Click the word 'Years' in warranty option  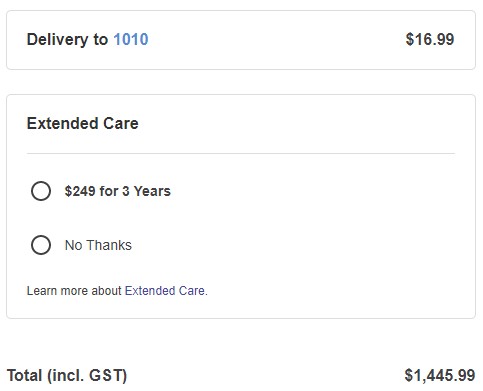pos(152,191)
